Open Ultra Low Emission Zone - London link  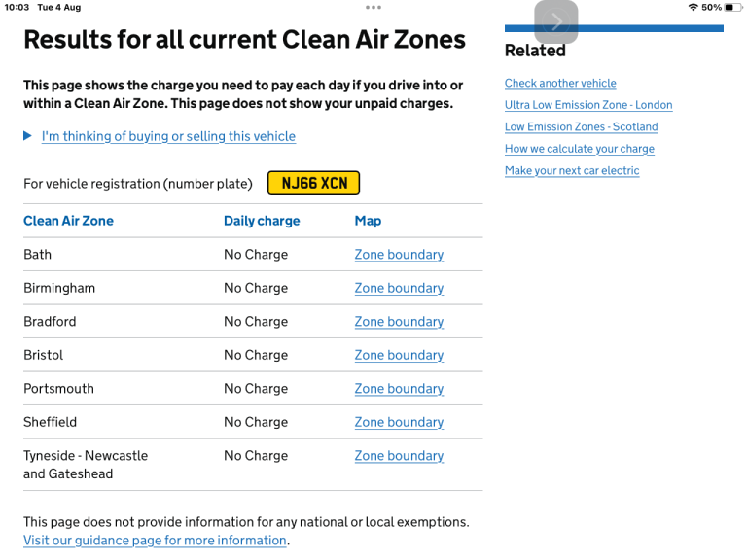click(588, 105)
